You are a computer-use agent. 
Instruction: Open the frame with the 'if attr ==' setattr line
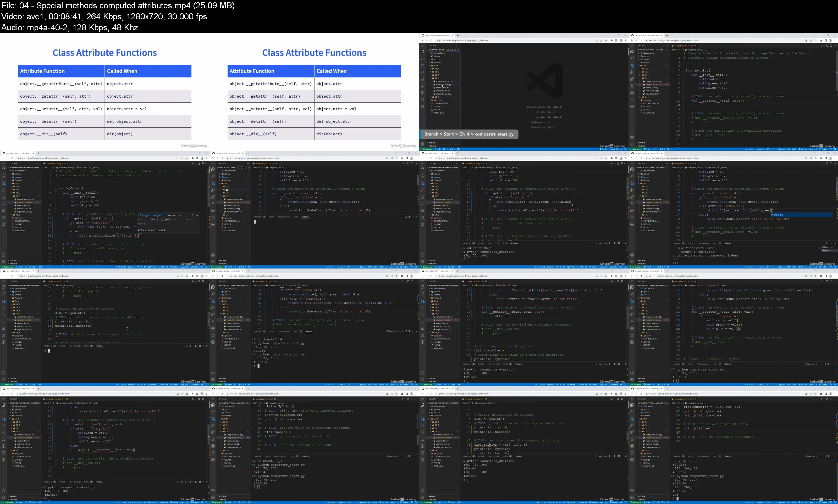[x=524, y=327]
